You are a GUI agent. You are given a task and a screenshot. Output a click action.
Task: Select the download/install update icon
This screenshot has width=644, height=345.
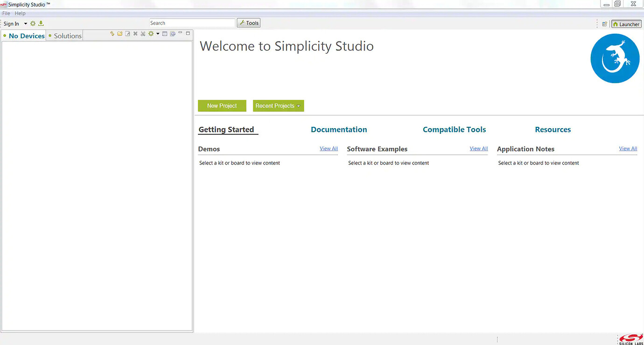(41, 23)
